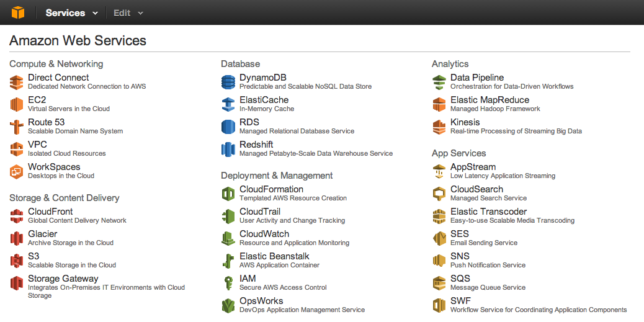644x322 pixels.
Task: Click the Kinesis icon
Action: [439, 127]
